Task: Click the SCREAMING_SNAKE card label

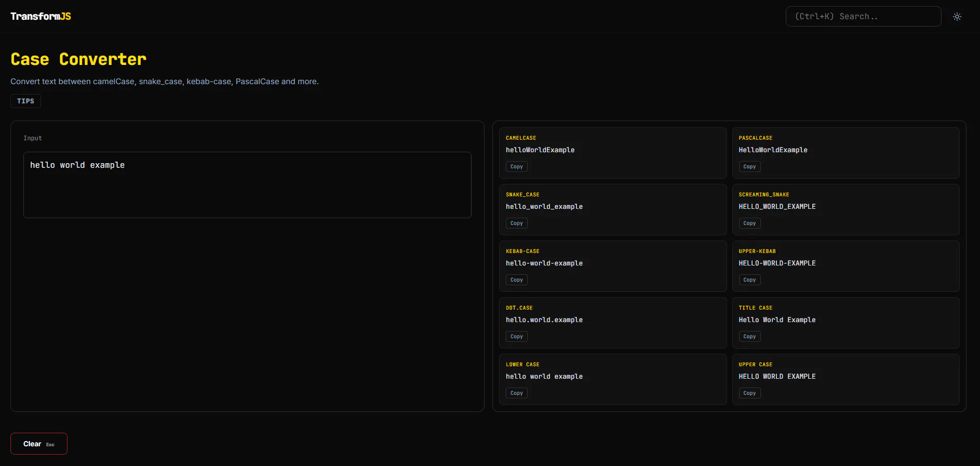Action: tap(763, 195)
